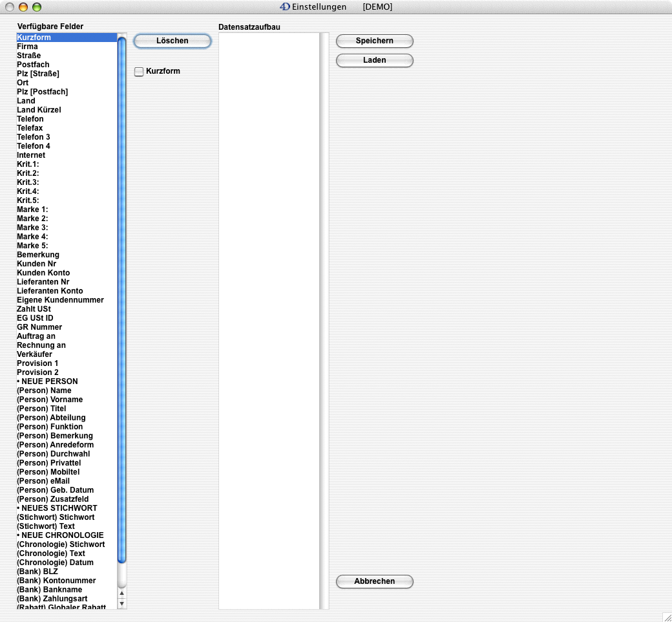Viewport: 672px width, 622px height.
Task: Select the • NEUE PERSON entry
Action: 47,381
